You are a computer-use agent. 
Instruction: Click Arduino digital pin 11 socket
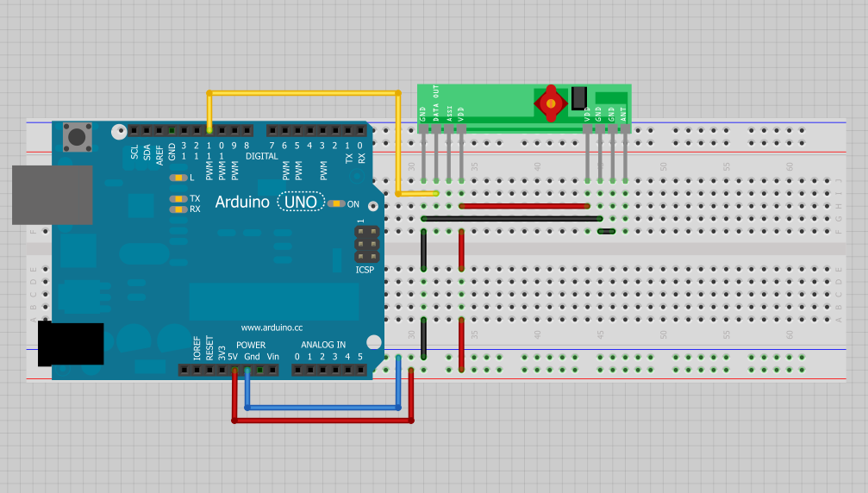tap(209, 131)
